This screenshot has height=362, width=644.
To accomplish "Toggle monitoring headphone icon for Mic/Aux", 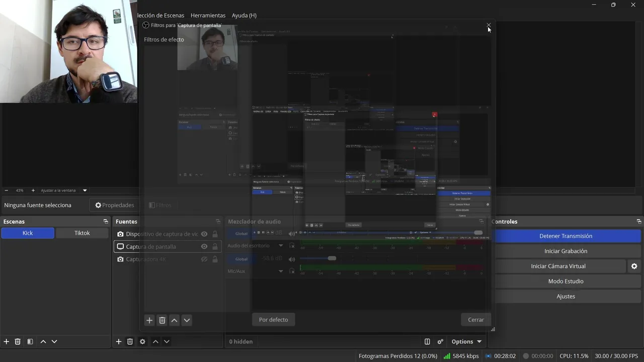I will click(292, 271).
